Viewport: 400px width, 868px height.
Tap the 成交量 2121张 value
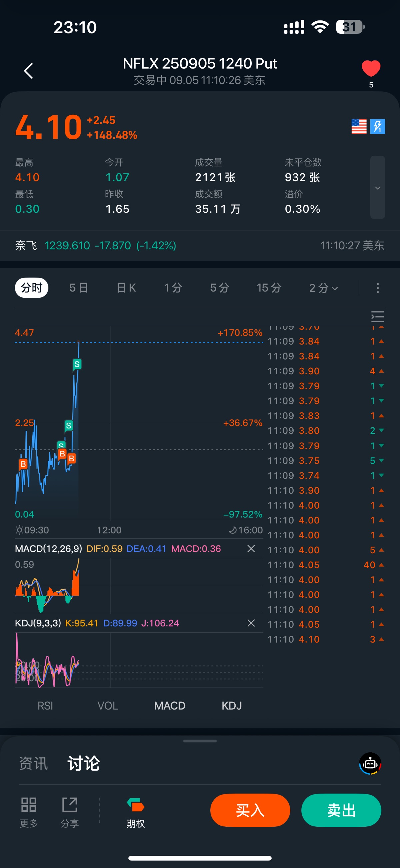(x=215, y=177)
